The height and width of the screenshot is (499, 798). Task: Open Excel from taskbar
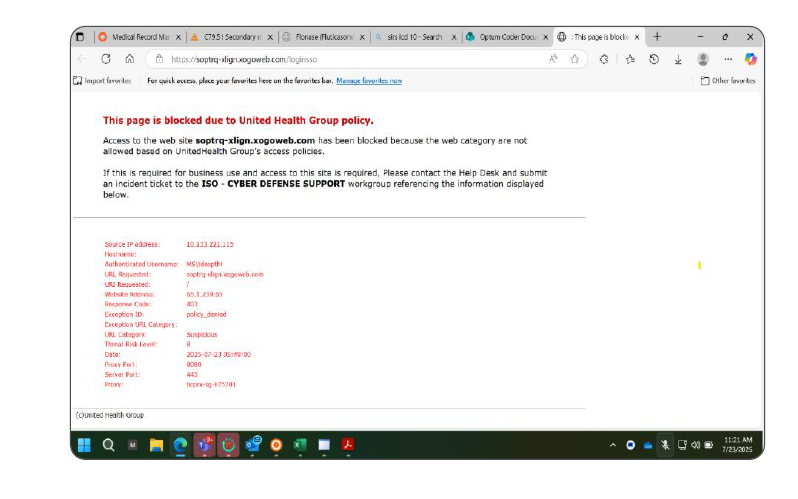click(300, 445)
